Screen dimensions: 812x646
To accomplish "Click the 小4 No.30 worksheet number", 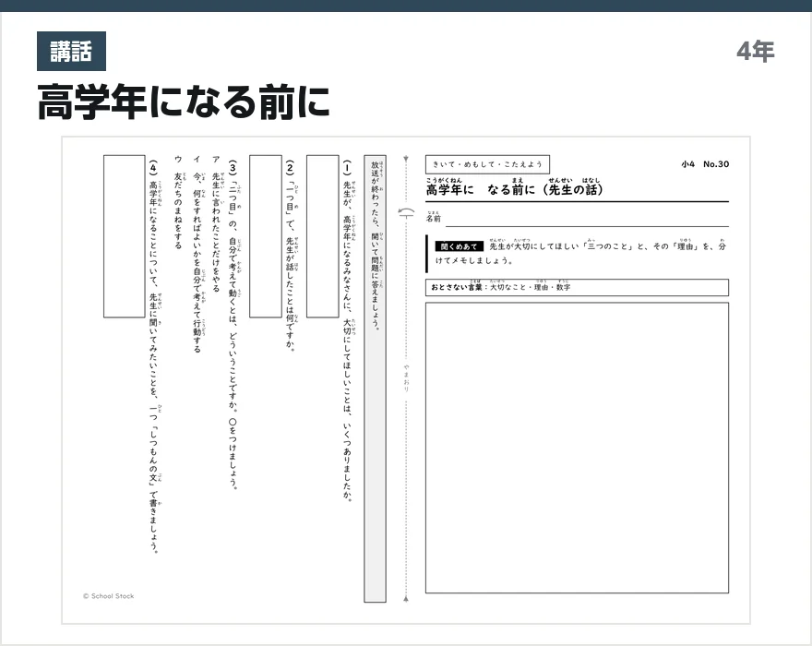I will pos(705,164).
